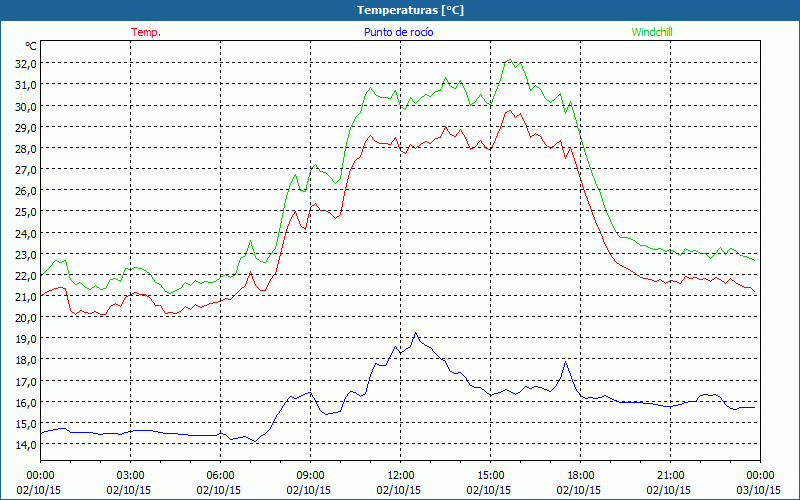Image resolution: width=800 pixels, height=500 pixels.
Task: Click the 17,0 y-axis value
Action: [26, 381]
